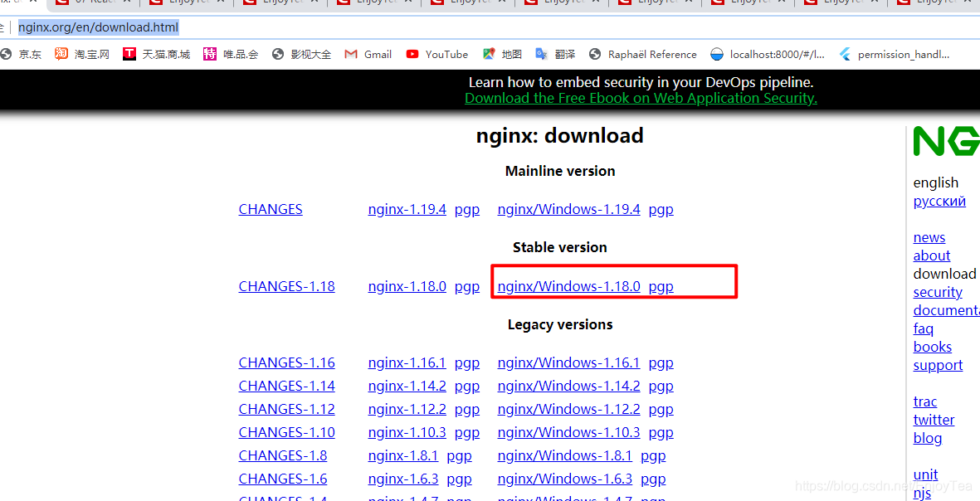
Task: Open CHANGES-1.8 link
Action: coord(282,455)
